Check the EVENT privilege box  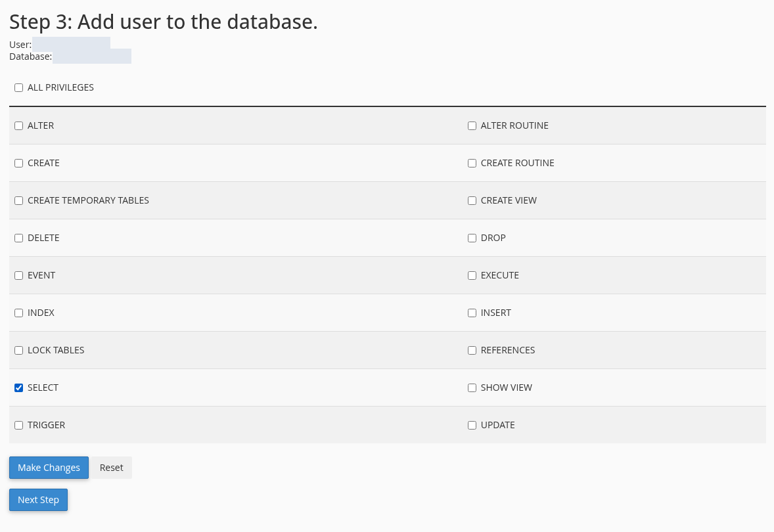19,276
